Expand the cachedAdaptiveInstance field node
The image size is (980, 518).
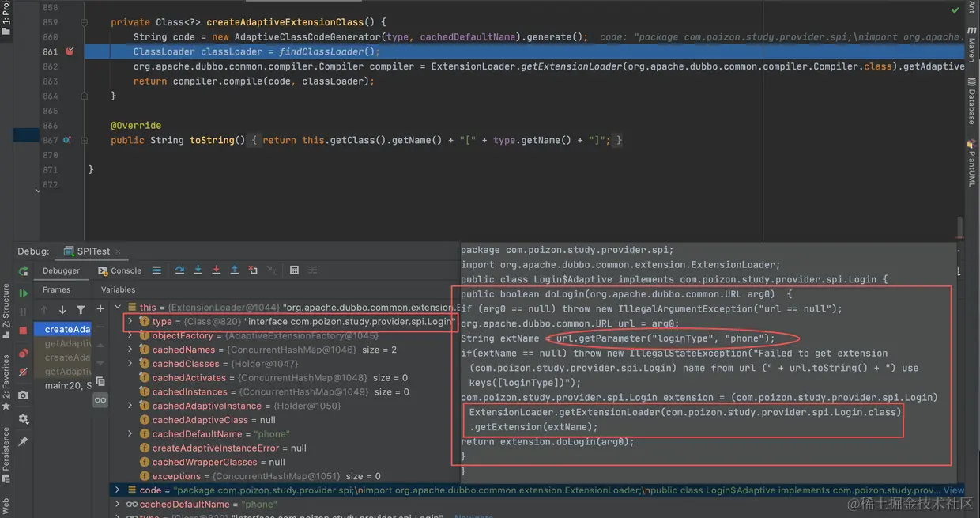click(130, 406)
